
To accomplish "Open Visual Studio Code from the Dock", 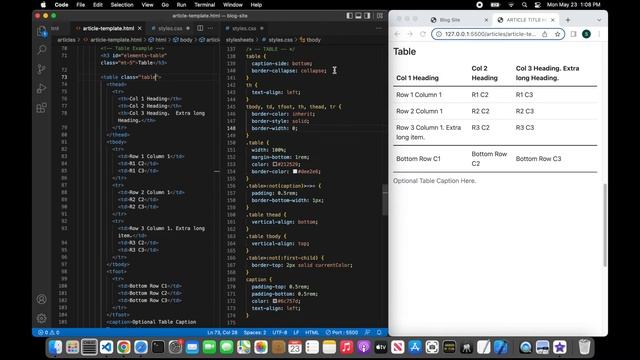I will click(x=107, y=347).
